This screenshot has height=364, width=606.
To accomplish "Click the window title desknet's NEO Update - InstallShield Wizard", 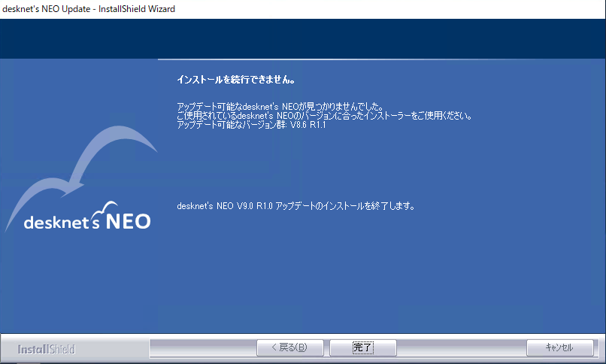I will (89, 8).
